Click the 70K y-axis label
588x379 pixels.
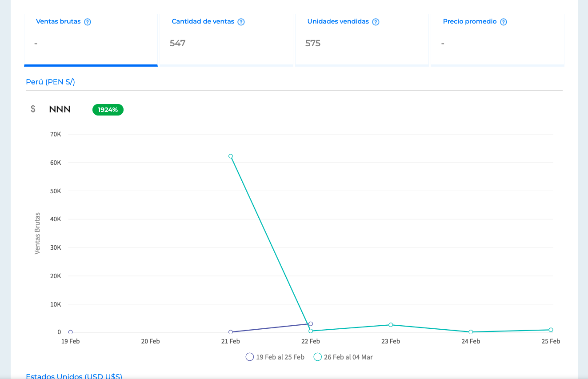coord(56,134)
